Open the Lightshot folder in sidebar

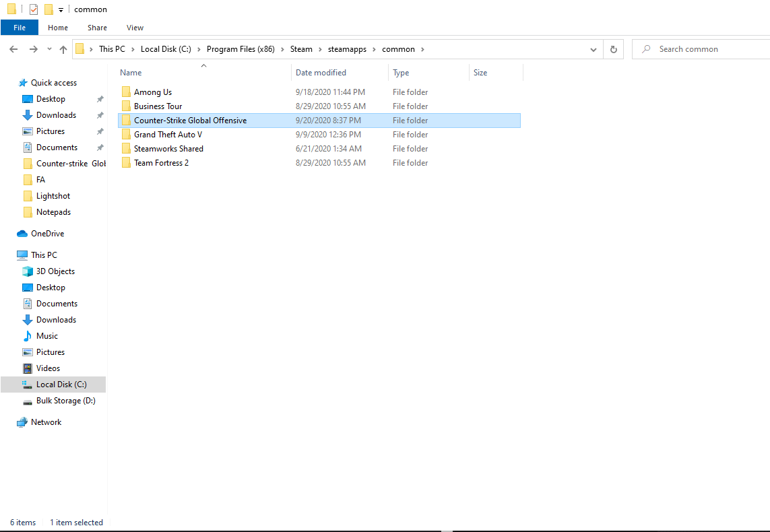point(53,197)
